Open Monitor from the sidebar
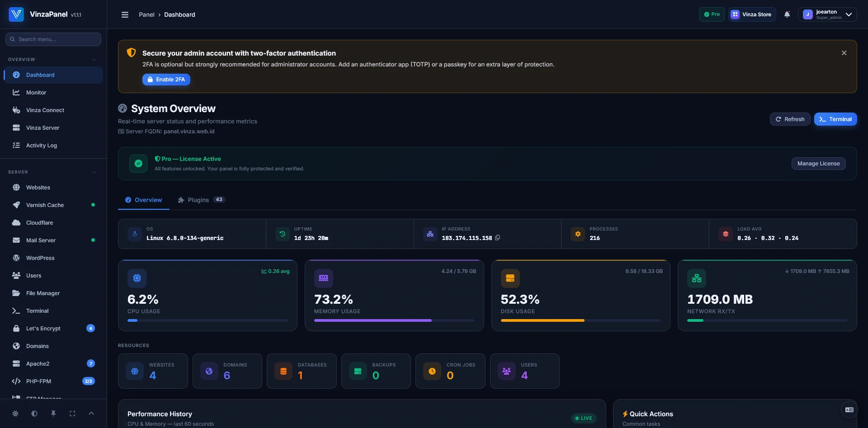Viewport: 868px width, 428px height. (x=53, y=93)
